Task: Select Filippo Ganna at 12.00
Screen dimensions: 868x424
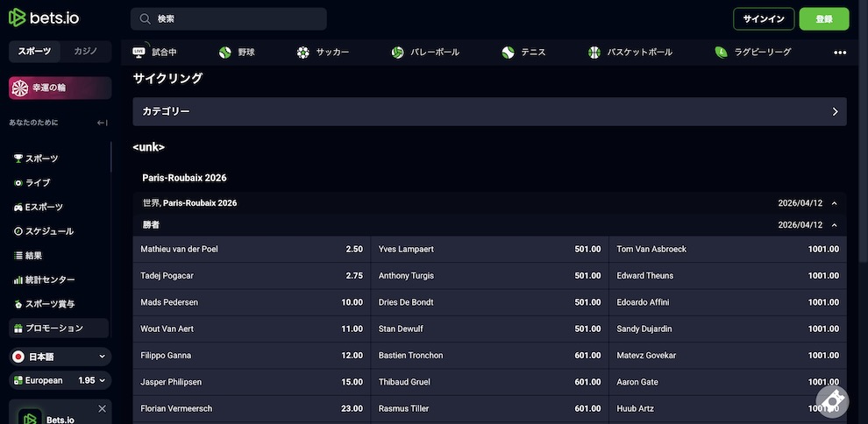Action: point(252,356)
